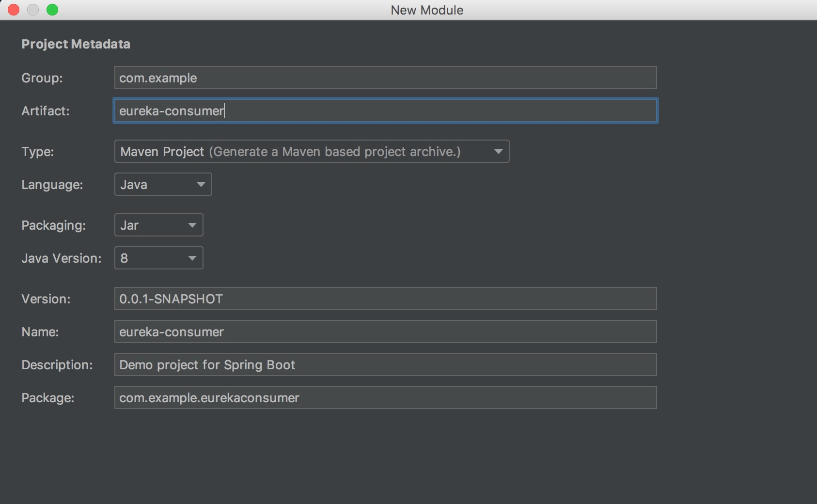Click the Artifact label
The height and width of the screenshot is (504, 817).
pyautogui.click(x=46, y=111)
